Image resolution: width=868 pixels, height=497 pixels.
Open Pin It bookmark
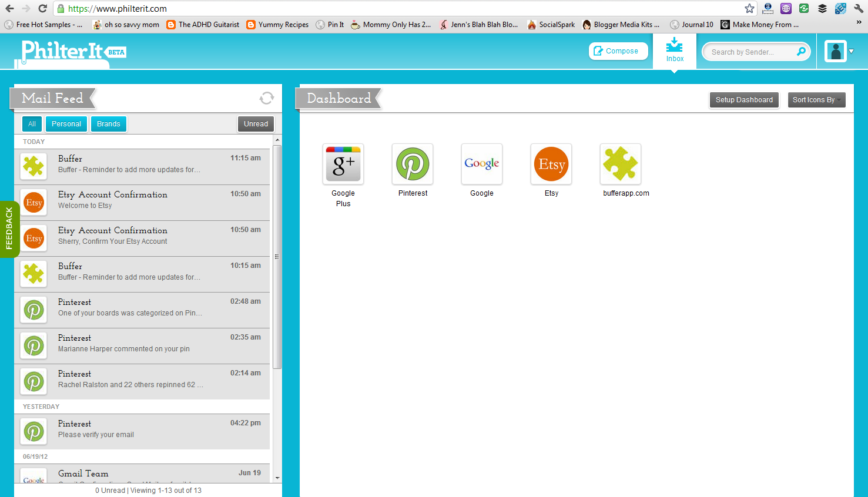point(330,25)
